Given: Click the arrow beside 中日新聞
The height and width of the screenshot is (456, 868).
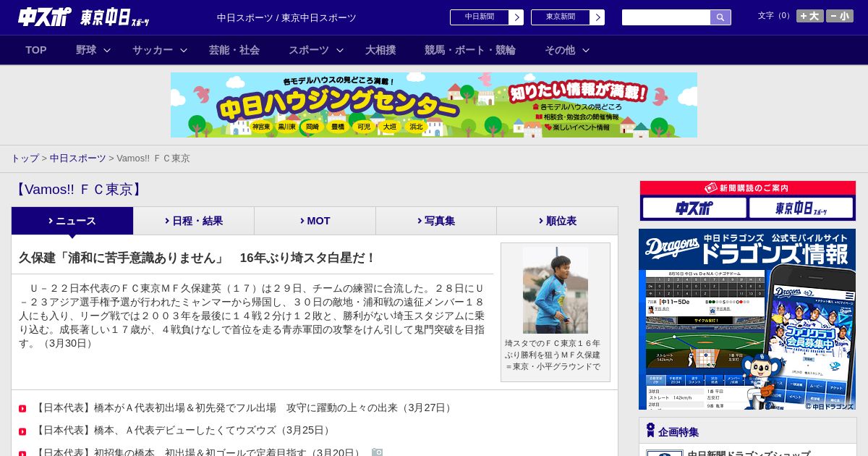Looking at the screenshot, I should (x=516, y=17).
